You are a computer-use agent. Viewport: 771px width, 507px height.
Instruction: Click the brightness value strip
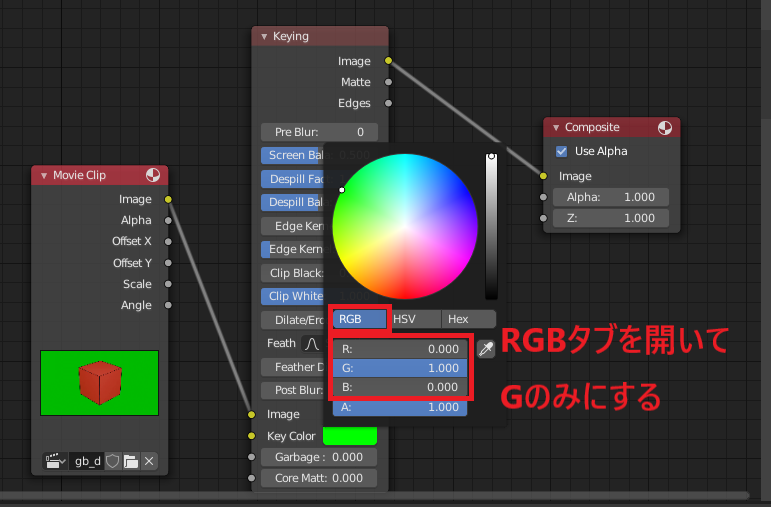tap(491, 226)
